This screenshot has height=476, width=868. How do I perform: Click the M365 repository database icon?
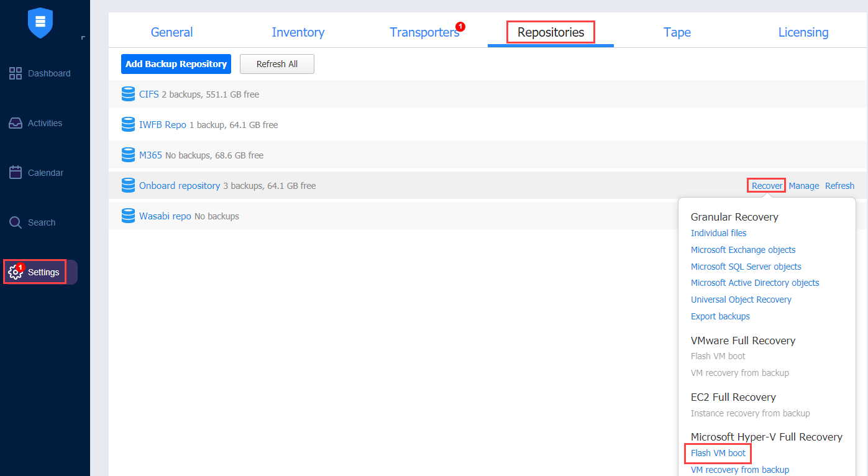coord(128,155)
